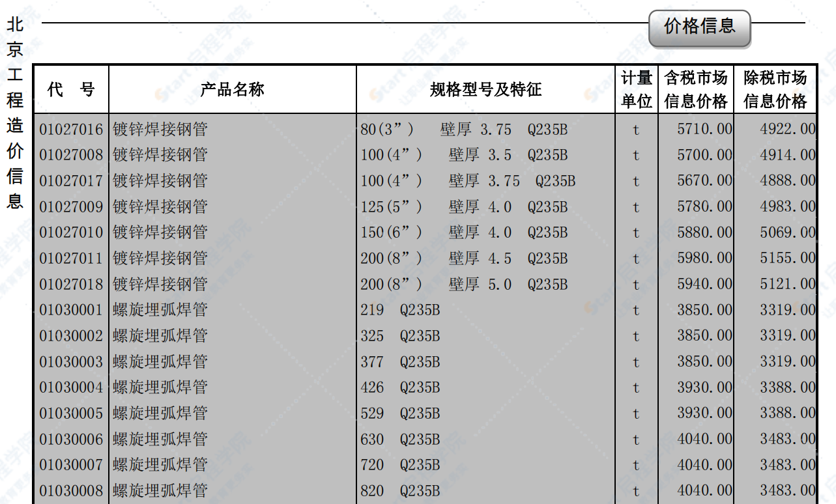This screenshot has height=504, width=836.
Task: Click code cell 01030005
Action: tap(71, 413)
